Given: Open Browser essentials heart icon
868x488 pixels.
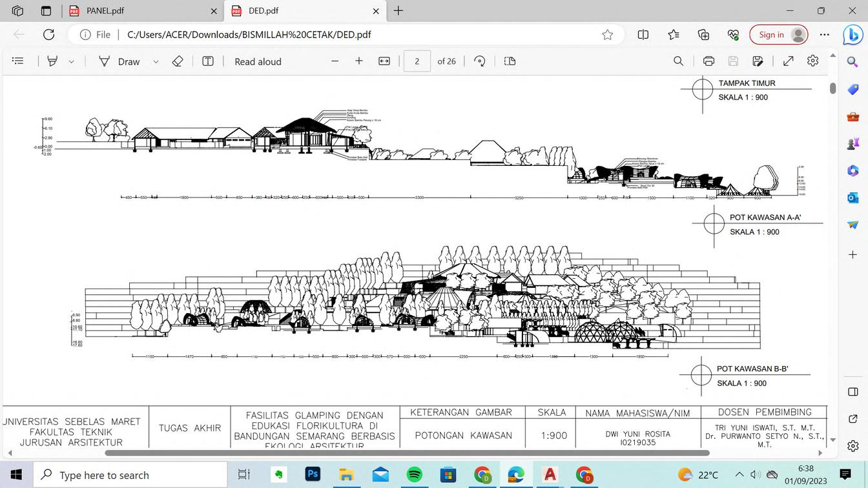Looking at the screenshot, I should (733, 35).
